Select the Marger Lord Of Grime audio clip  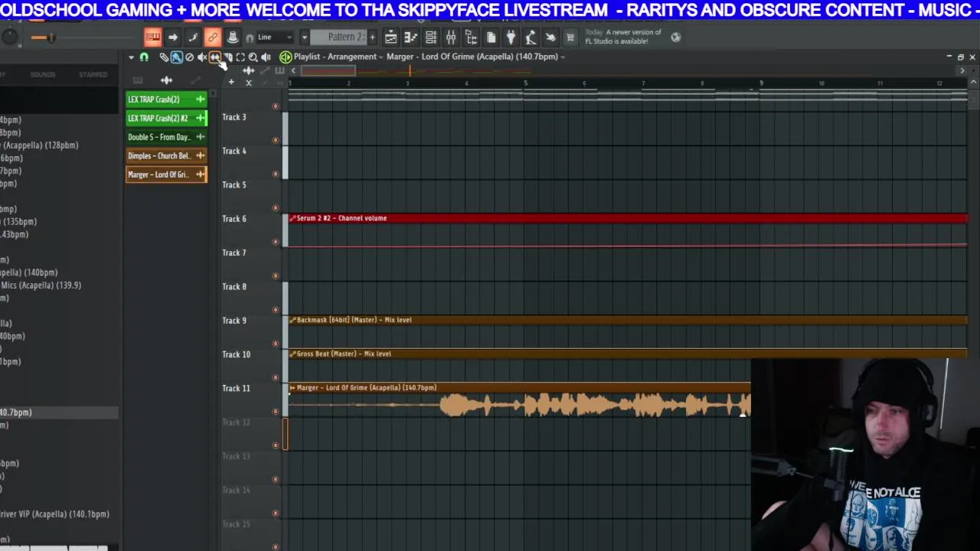click(x=519, y=400)
